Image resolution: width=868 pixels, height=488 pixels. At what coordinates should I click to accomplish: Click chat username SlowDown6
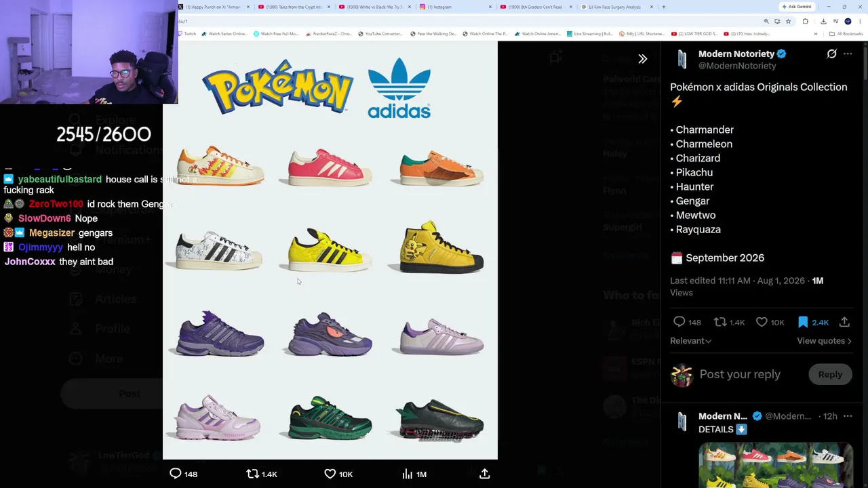pyautogui.click(x=45, y=218)
